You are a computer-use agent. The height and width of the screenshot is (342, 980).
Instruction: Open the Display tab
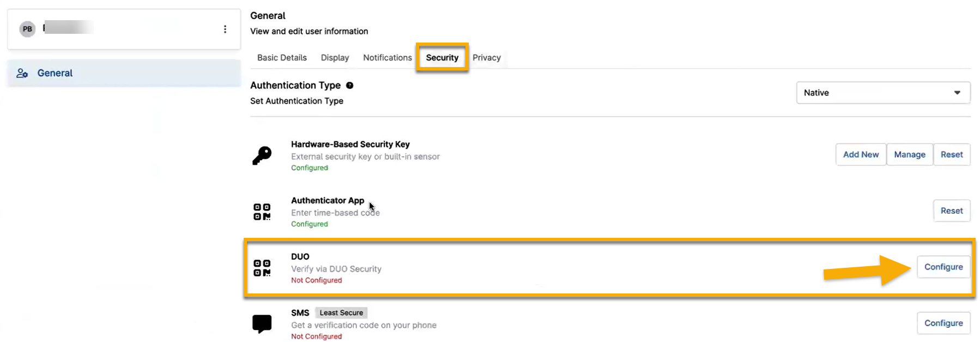coord(335,58)
